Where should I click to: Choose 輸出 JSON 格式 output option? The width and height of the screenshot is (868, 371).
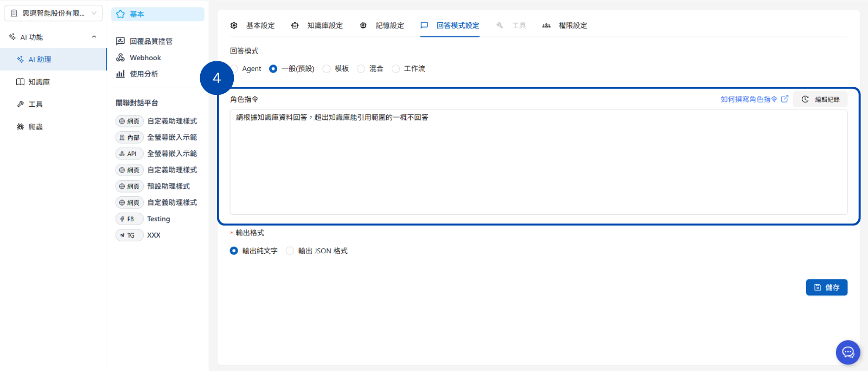coord(290,251)
